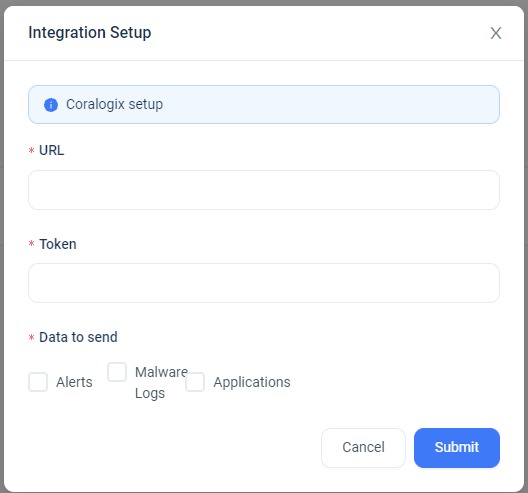Focus the URL input field
The height and width of the screenshot is (493, 528).
[264, 190]
